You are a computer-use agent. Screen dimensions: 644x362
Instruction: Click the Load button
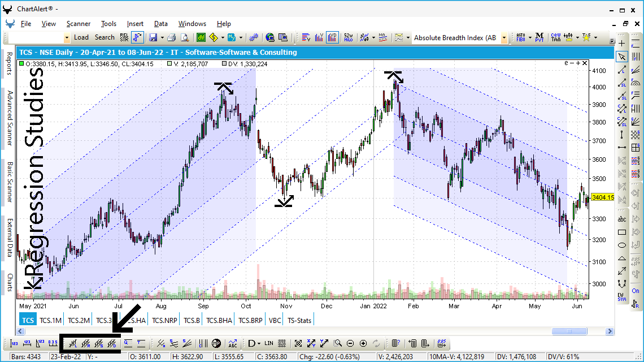click(81, 37)
